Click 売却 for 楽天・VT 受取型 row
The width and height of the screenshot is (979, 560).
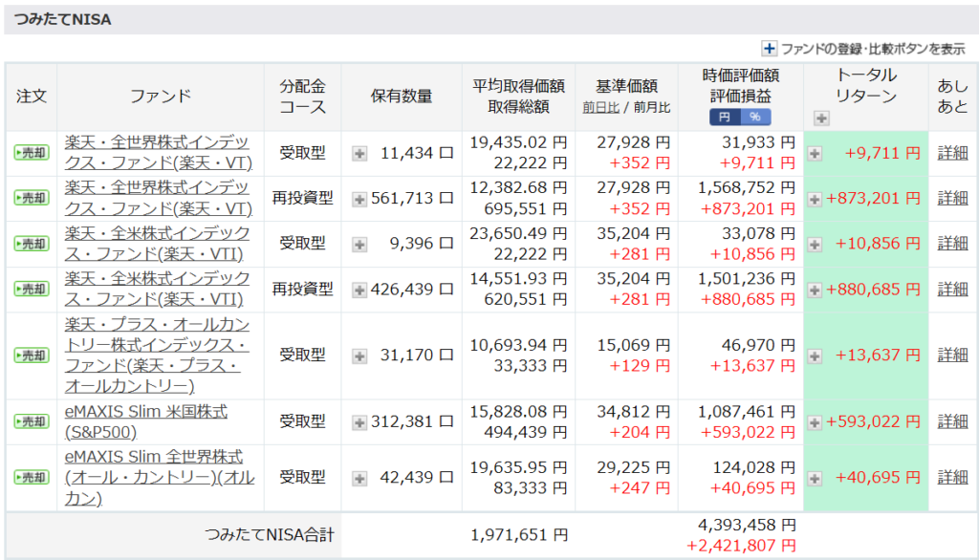pos(32,152)
